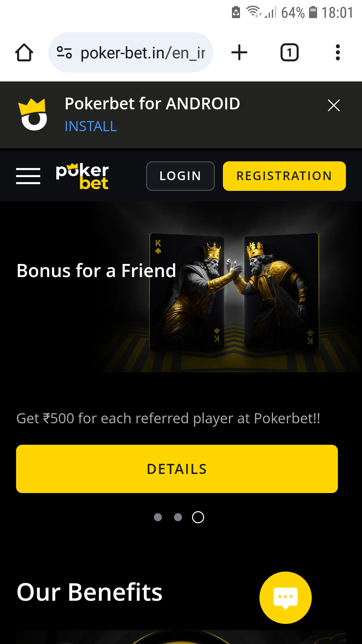Select the second carousel slide dot
Image resolution: width=362 pixels, height=644 pixels.
178,517
